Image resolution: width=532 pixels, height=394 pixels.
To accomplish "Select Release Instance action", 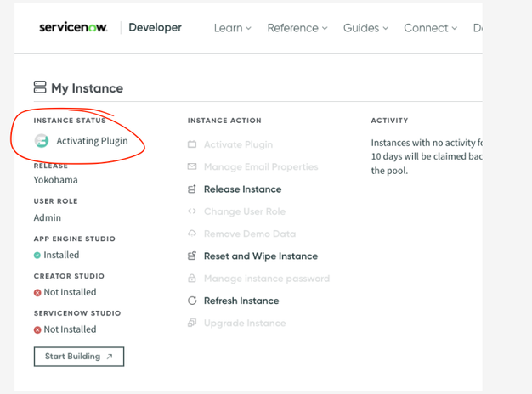I will pos(242,189).
